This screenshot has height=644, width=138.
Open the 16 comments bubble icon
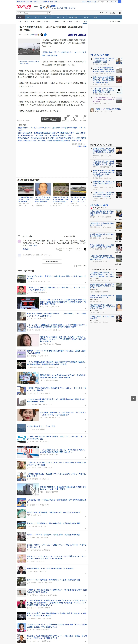coord(32,35)
